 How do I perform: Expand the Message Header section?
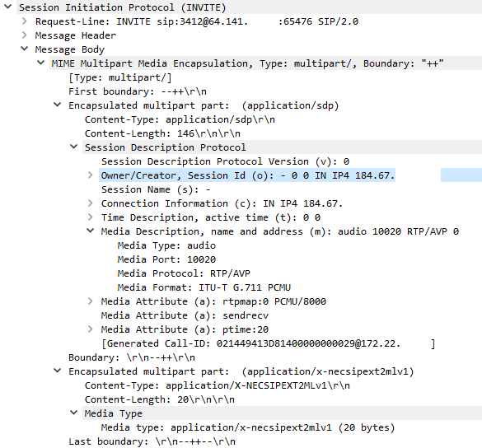[25, 35]
